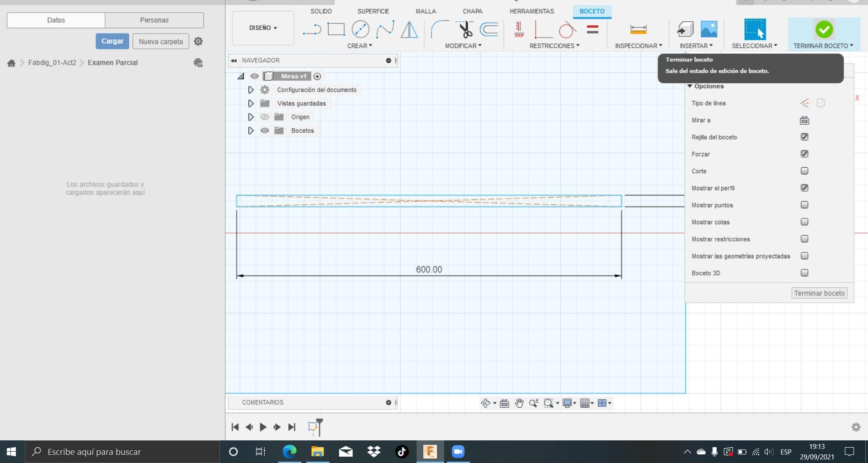868x463 pixels.
Task: Check Mostrar las geometrías proyectadas
Action: [805, 256]
